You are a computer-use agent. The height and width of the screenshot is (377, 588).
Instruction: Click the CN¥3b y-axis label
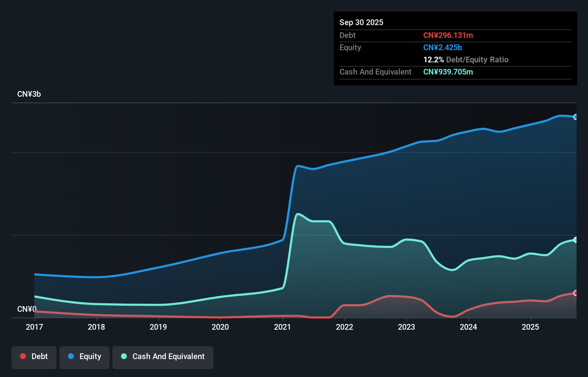29,94
